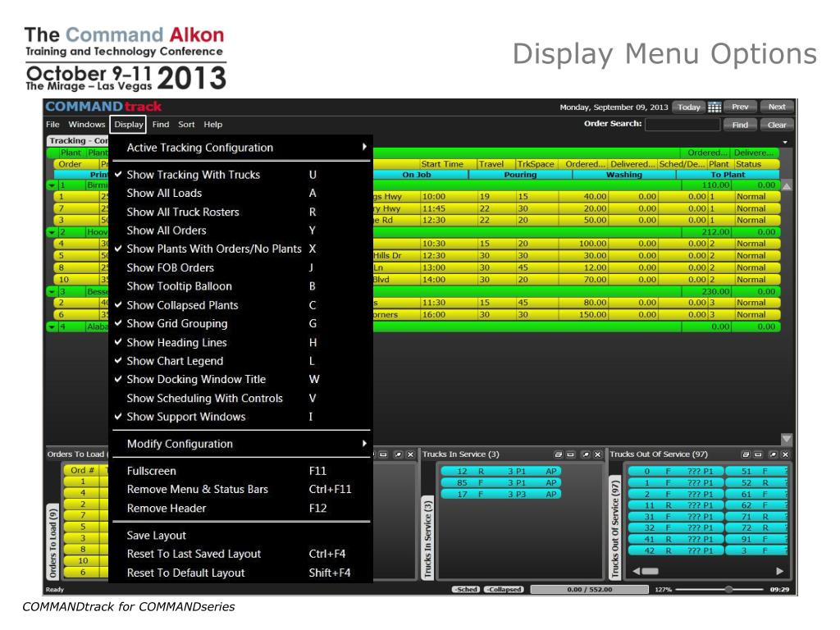Toggle Show Plants With Orders/No Plants
Screen dimensions: 840x630
[x=240, y=249]
